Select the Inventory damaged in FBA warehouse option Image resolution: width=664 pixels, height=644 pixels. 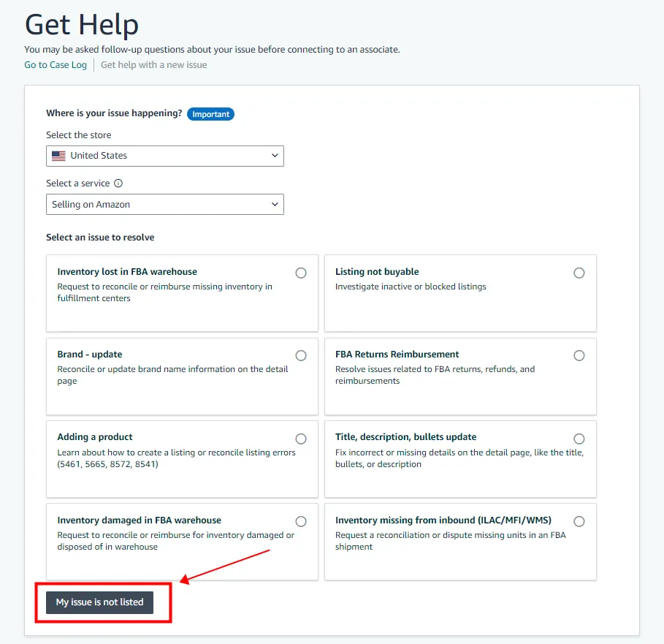[301, 521]
